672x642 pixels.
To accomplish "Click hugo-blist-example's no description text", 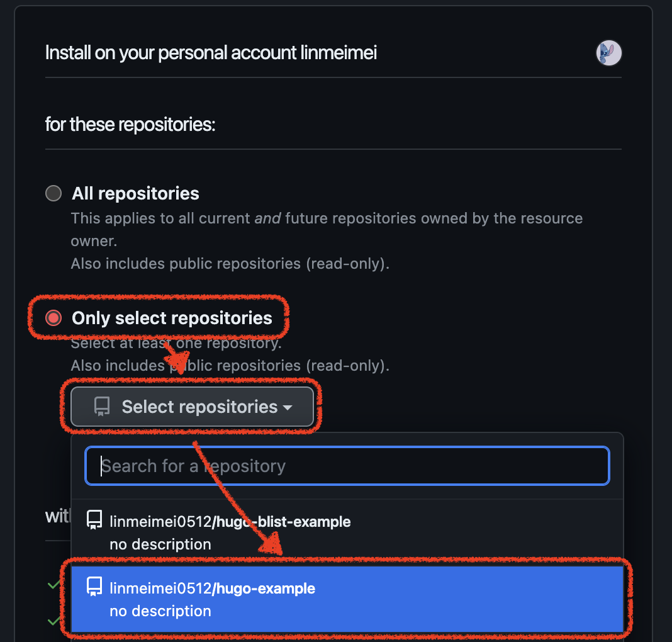I will point(160,544).
